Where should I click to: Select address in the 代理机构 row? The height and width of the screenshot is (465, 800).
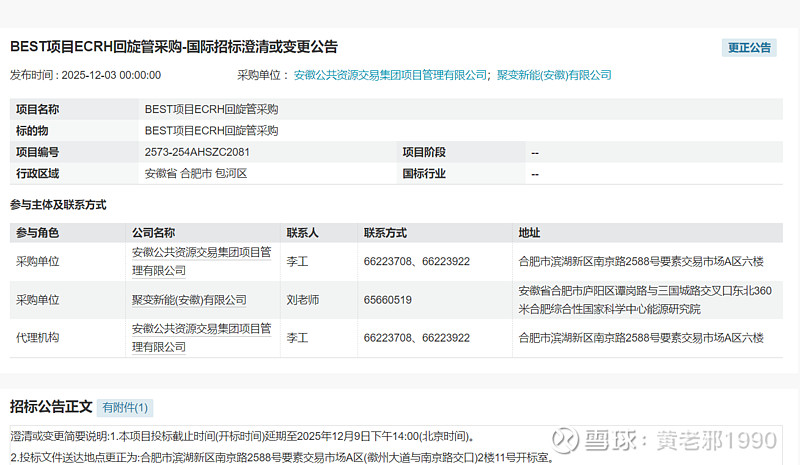641,338
